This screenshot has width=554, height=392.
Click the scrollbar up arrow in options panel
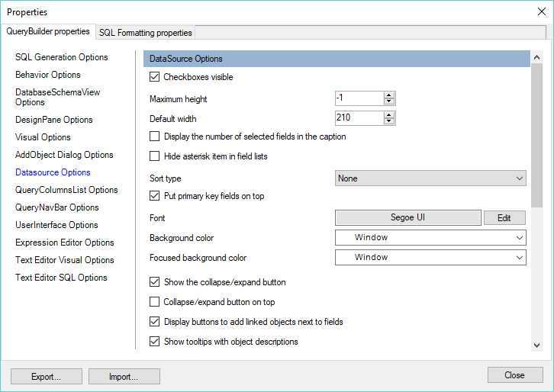pyautogui.click(x=536, y=57)
